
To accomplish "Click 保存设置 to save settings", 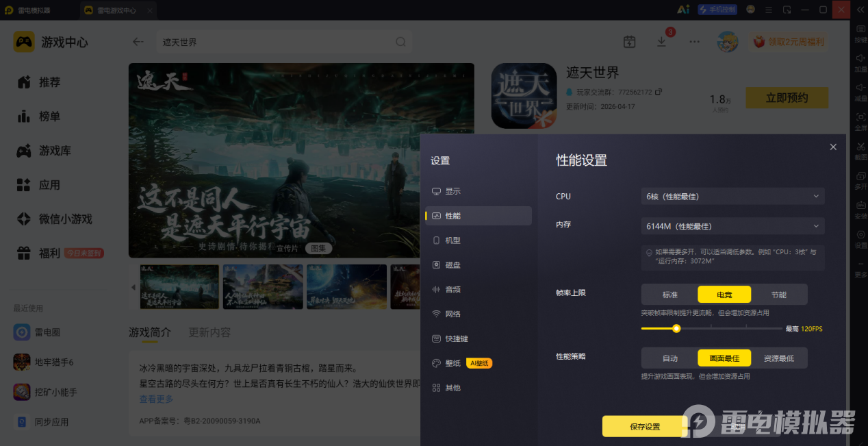I will 645,426.
